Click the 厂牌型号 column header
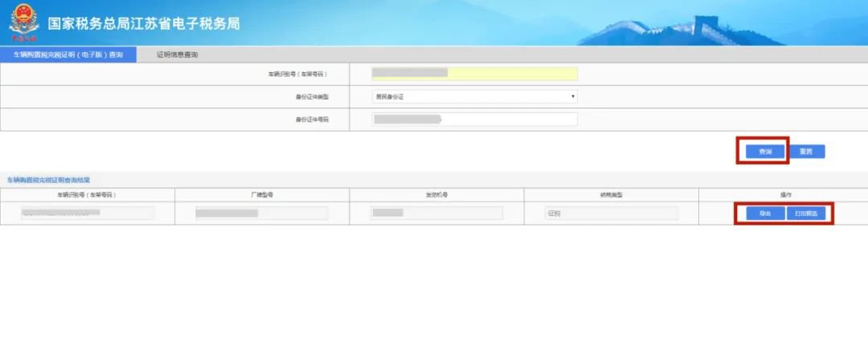The height and width of the screenshot is (346, 868). coord(261,194)
